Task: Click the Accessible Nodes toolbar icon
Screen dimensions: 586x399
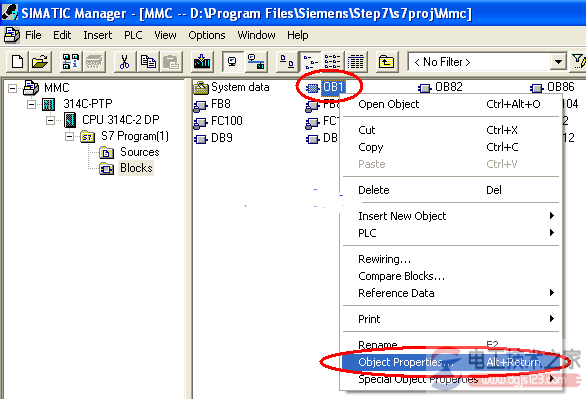Action: (71, 62)
